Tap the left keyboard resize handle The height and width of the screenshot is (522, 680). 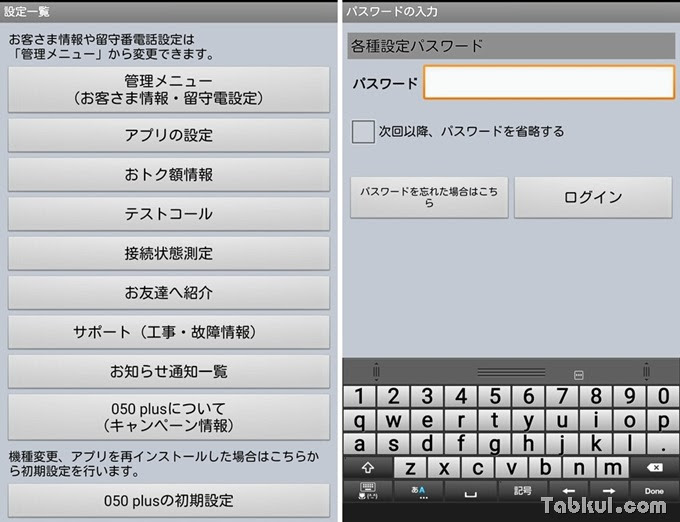tap(376, 372)
